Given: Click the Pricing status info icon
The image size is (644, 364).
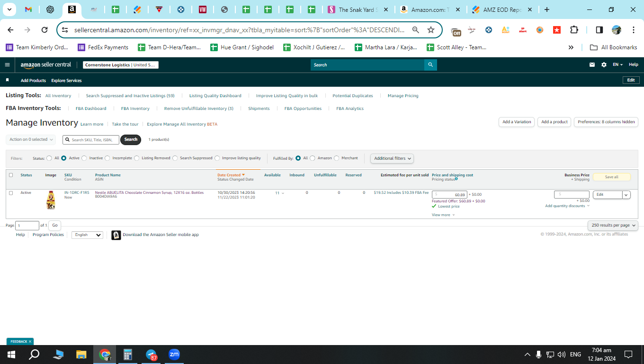Looking at the screenshot, I should coord(456,179).
